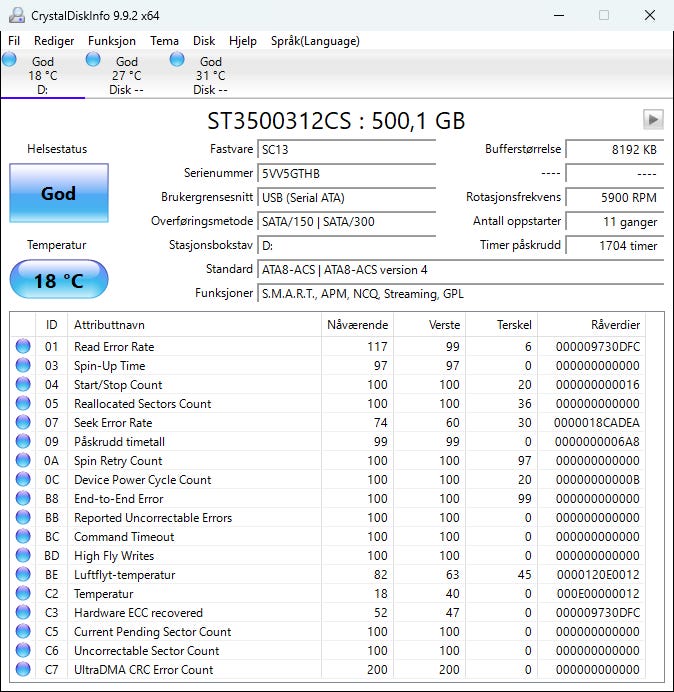Open the Hjelp menu
This screenshot has width=674, height=692.
coord(242,41)
